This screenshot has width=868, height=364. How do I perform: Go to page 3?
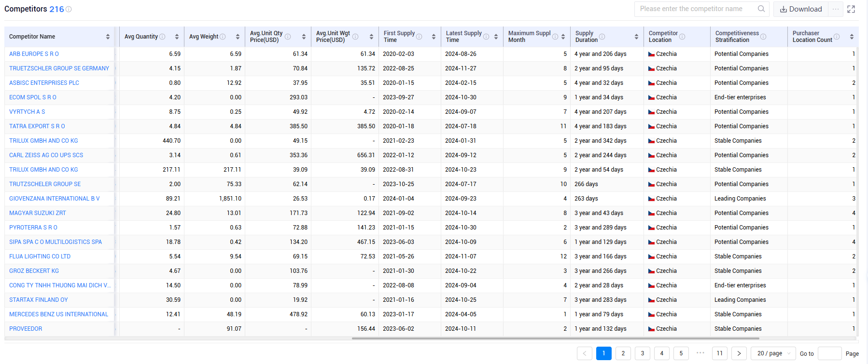click(x=643, y=353)
